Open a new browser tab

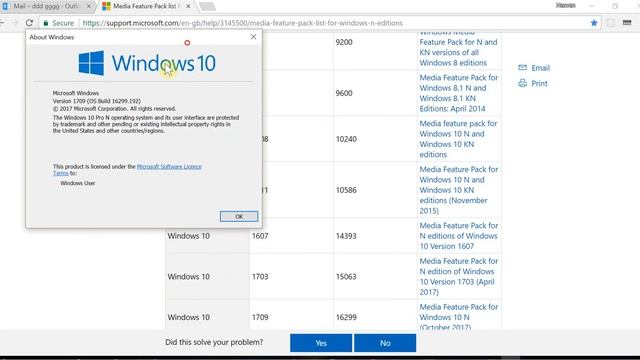[207, 7]
